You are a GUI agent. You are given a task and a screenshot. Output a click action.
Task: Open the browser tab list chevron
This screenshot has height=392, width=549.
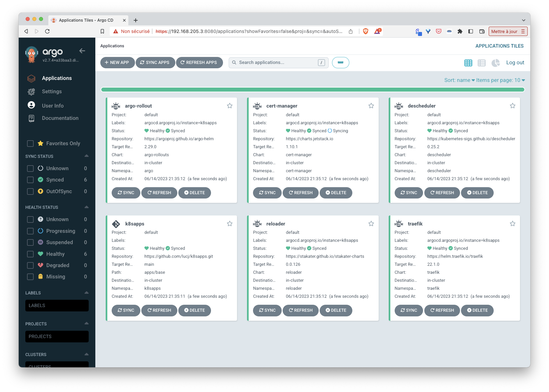point(523,20)
